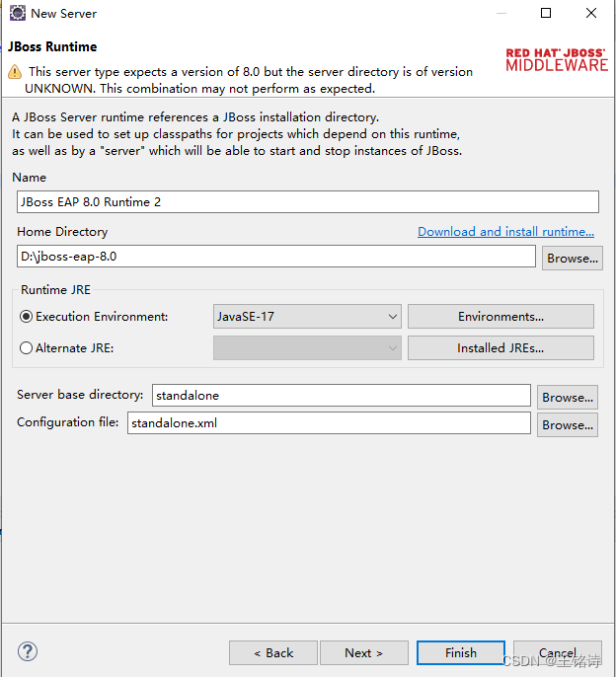Click the help question mark icon
Image resolution: width=616 pixels, height=677 pixels.
pos(28,651)
